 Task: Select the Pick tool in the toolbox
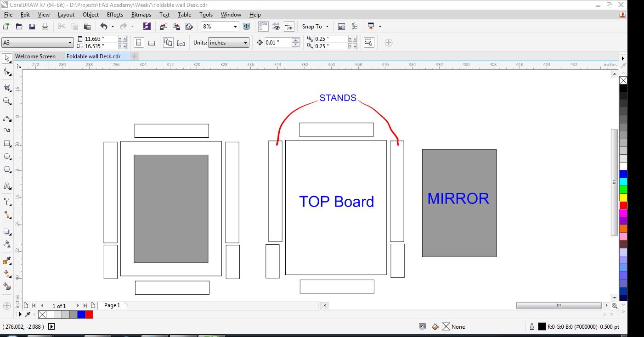coord(7,58)
